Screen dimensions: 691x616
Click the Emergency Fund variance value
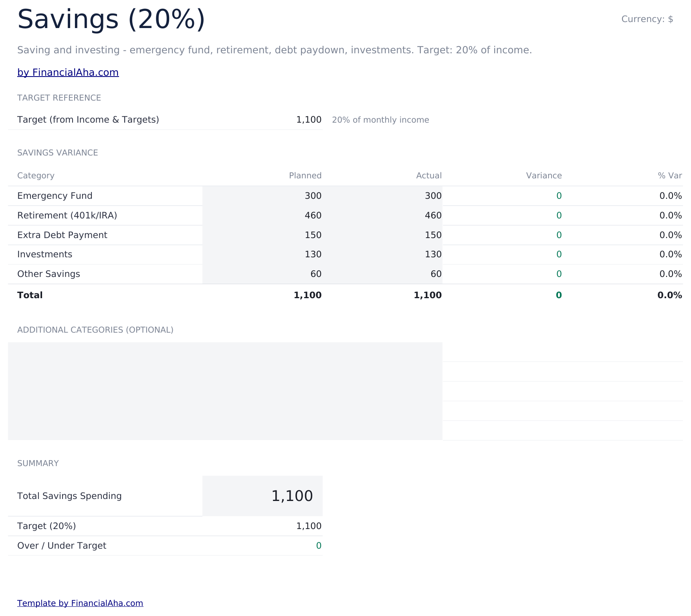559,196
